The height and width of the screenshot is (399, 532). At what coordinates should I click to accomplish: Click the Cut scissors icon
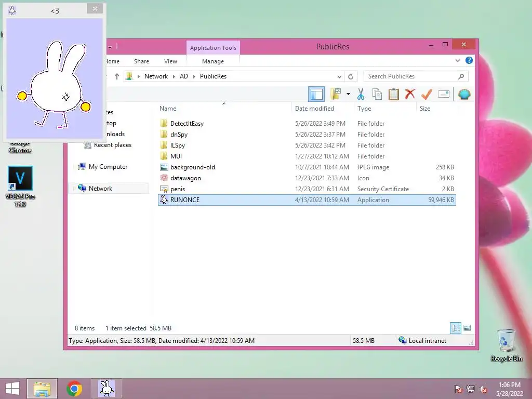point(361,94)
